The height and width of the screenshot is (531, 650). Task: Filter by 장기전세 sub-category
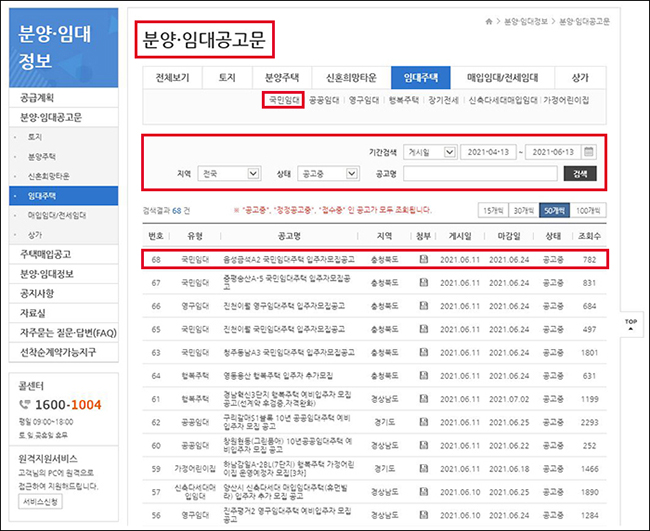(x=443, y=100)
